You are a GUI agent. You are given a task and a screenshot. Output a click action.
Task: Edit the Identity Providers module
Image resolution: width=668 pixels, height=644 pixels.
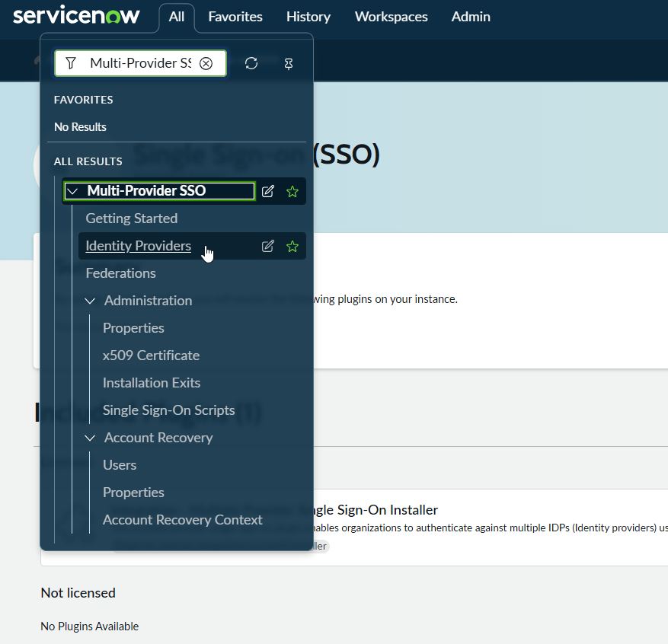pyautogui.click(x=268, y=246)
